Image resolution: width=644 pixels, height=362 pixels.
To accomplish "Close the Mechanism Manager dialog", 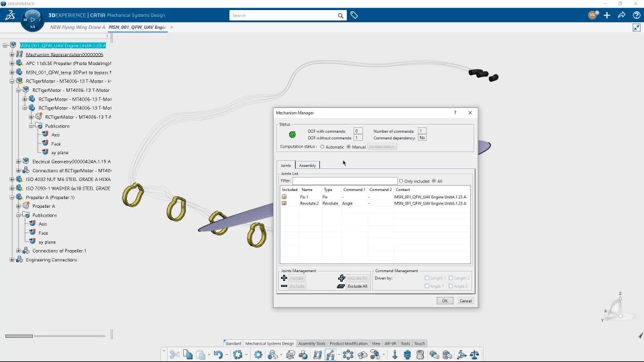I will 470,113.
